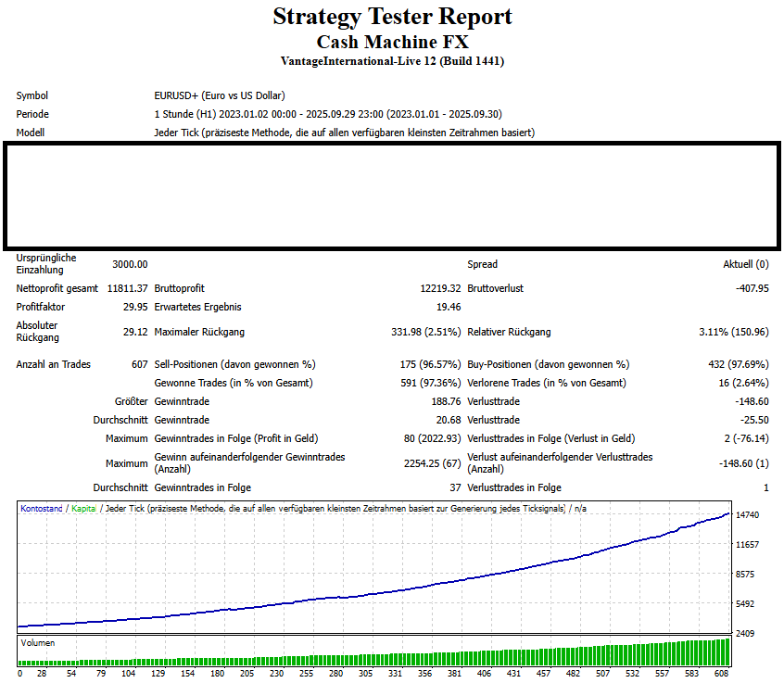
Task: Click the Cash Machine FX heading
Action: click(392, 42)
